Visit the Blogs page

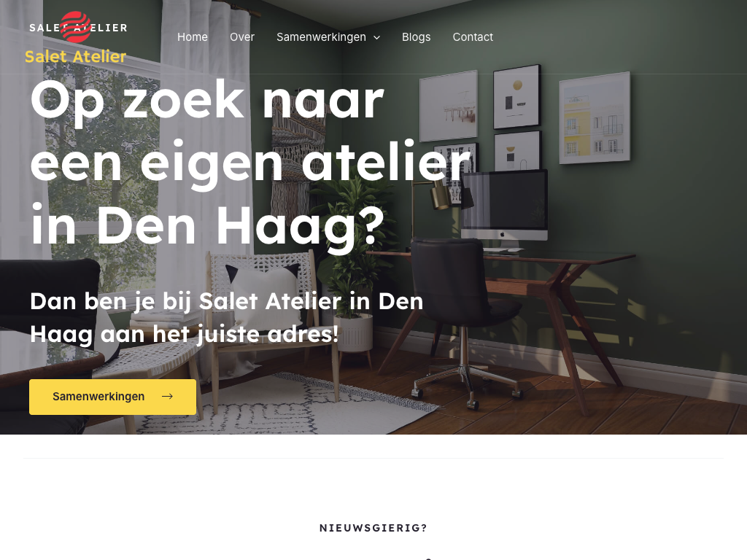pyautogui.click(x=416, y=36)
